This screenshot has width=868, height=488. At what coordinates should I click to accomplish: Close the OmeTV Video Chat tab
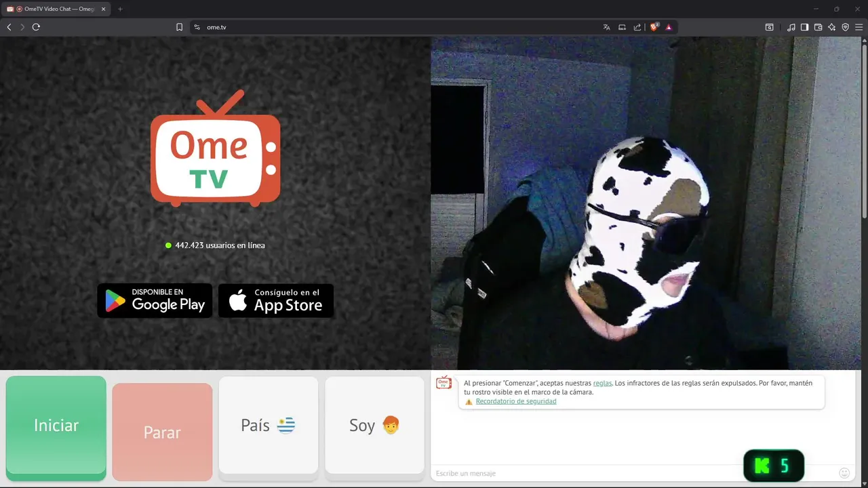(103, 9)
